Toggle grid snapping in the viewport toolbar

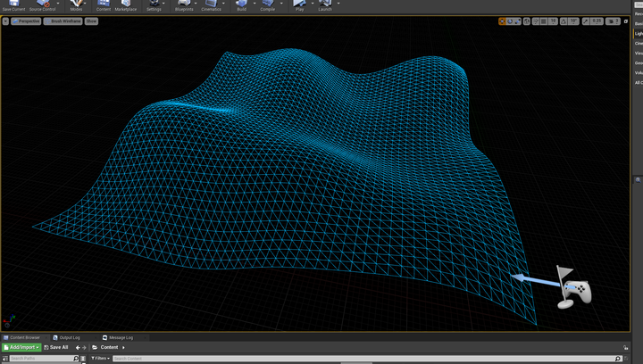coord(542,21)
